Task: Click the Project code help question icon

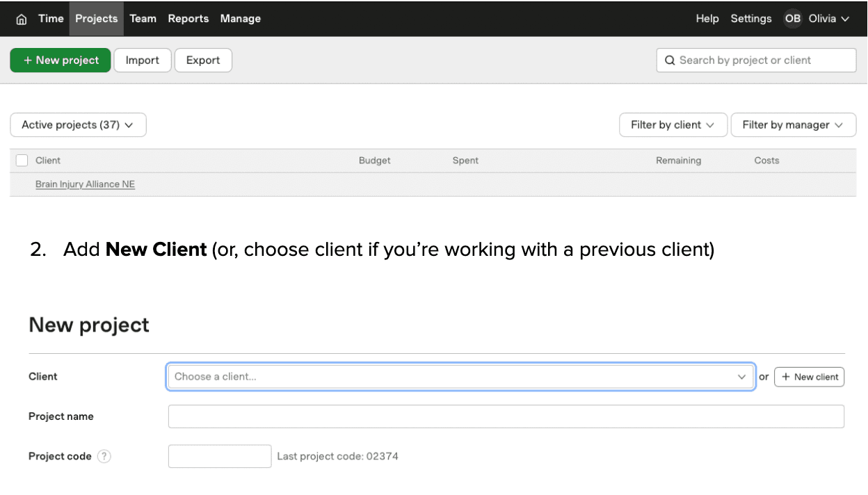Action: pyautogui.click(x=104, y=457)
